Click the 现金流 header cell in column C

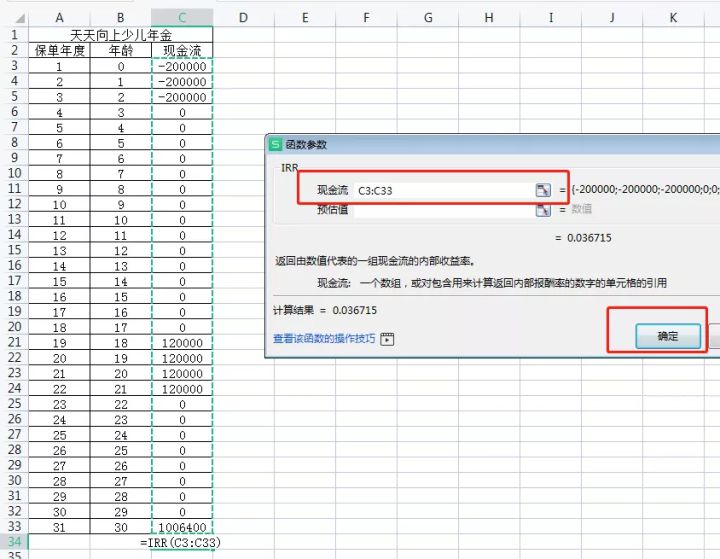[x=182, y=51]
